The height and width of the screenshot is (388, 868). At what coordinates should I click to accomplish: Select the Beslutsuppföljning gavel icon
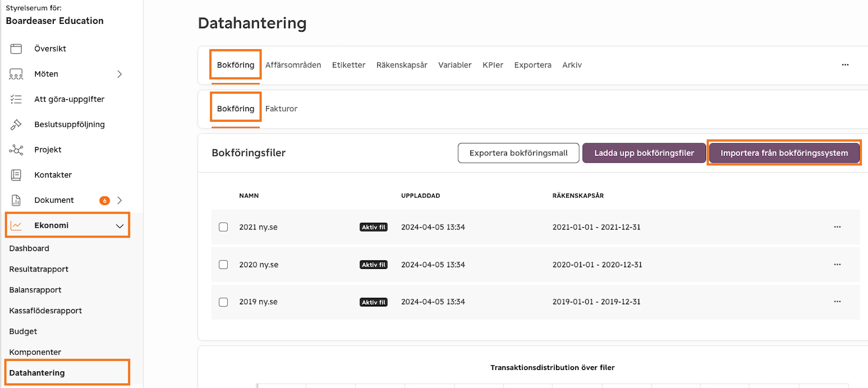tap(16, 124)
